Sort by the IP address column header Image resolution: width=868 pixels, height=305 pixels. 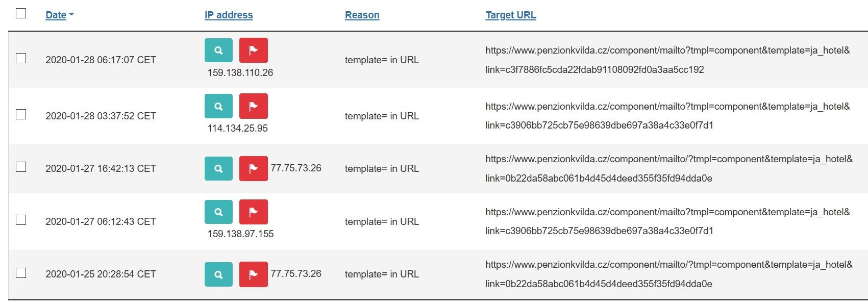[x=229, y=15]
